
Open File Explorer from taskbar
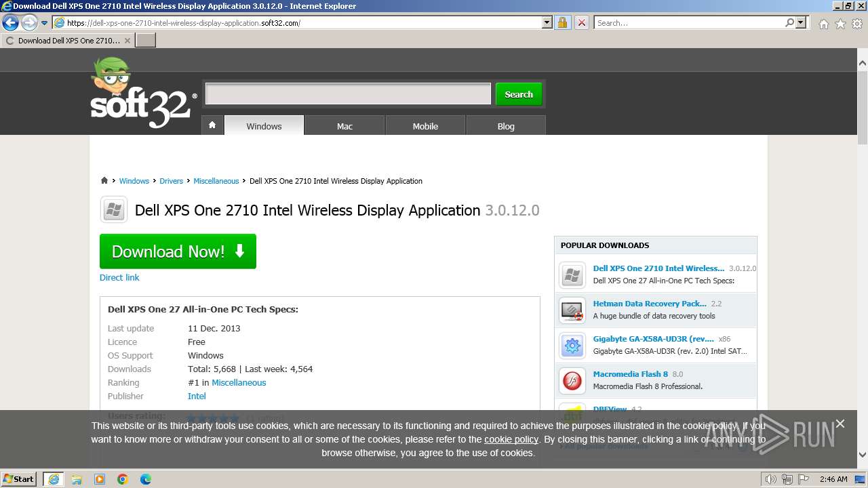coord(77,479)
